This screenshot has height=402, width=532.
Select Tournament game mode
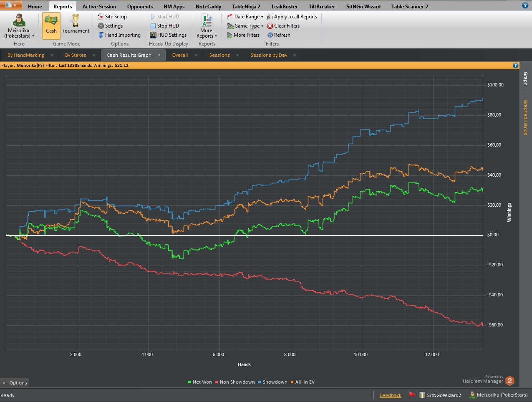[76, 25]
